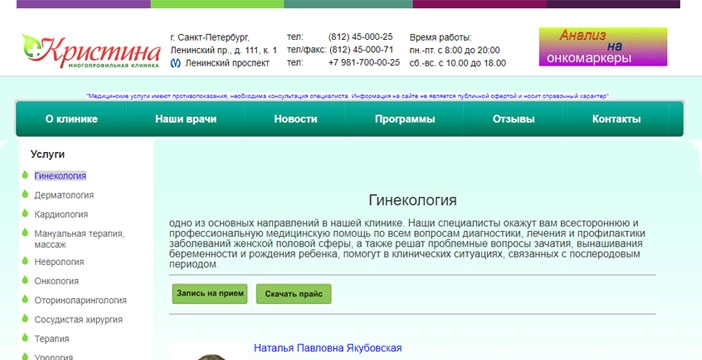The height and width of the screenshot is (360, 702).
Task: Open the Новости section
Action: 295,119
